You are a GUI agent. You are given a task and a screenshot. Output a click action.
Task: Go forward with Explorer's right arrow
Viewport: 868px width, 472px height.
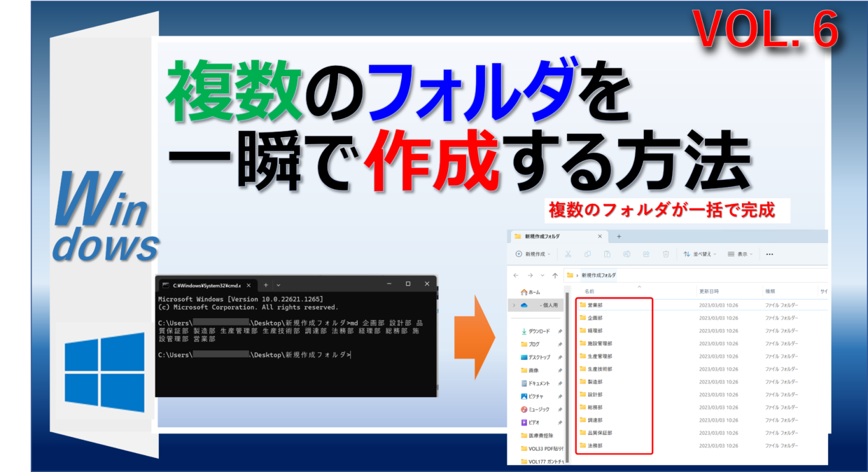(x=531, y=275)
